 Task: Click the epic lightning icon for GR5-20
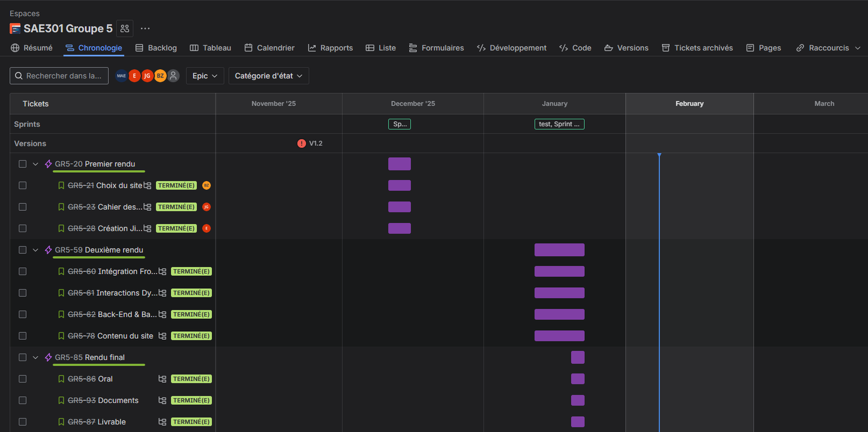[x=48, y=164]
